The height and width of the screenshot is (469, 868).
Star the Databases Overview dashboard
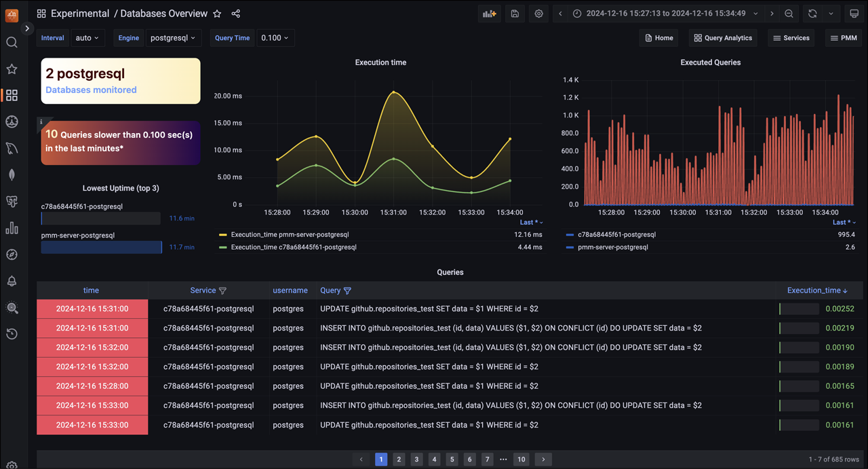click(x=217, y=14)
